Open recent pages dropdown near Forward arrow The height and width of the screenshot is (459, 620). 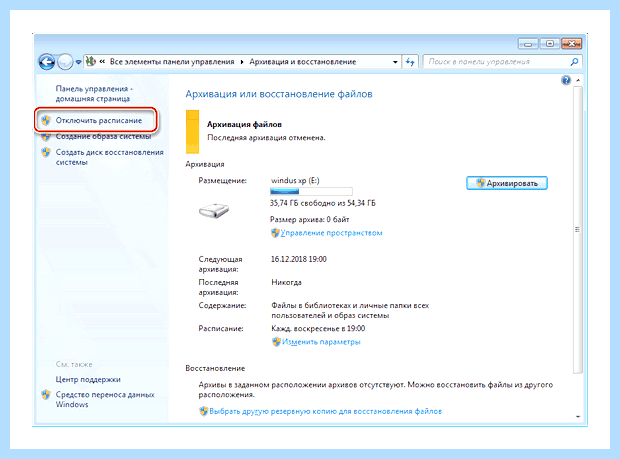[78, 62]
